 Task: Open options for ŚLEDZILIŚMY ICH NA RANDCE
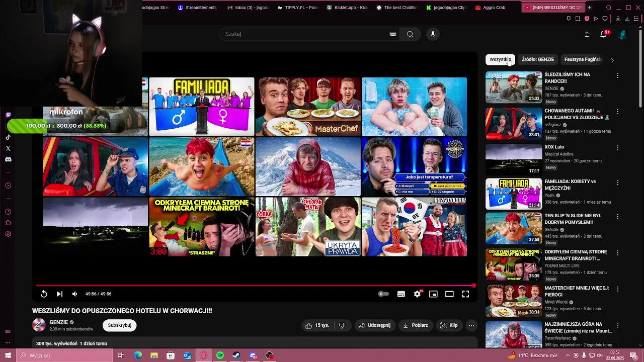tap(618, 75)
